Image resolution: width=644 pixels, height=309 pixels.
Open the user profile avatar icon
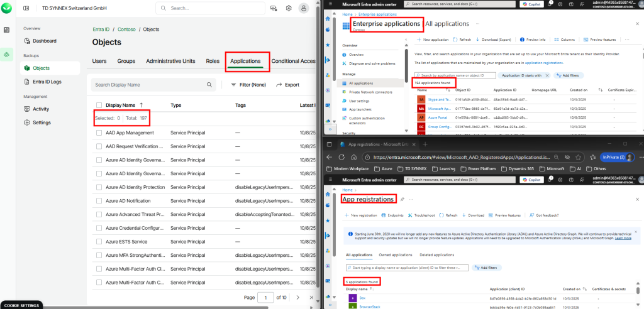point(304,8)
